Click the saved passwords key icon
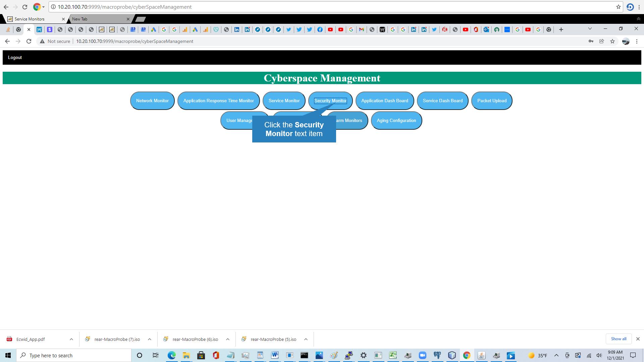This screenshot has height=362, width=644. [591, 41]
